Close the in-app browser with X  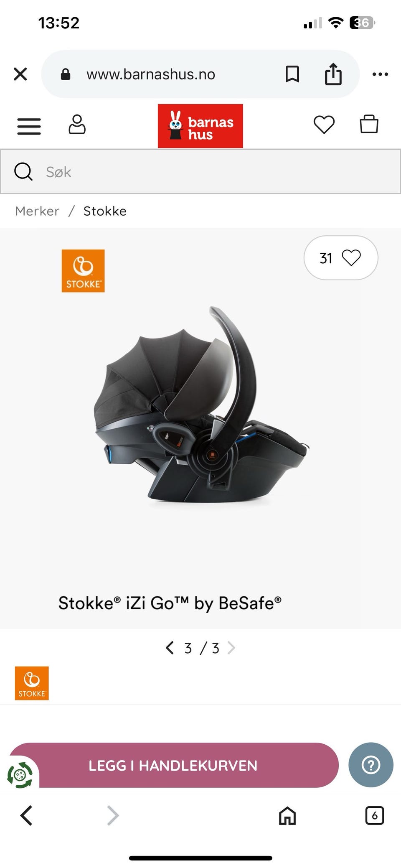tap(20, 74)
